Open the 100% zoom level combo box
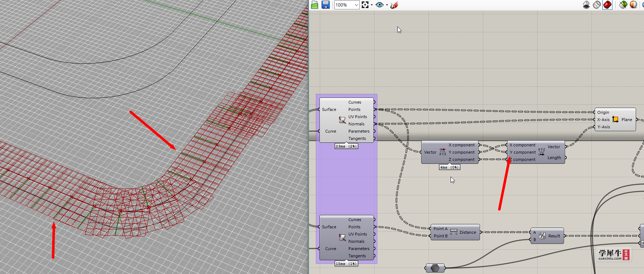Screen dimensions: 644x274 [x=347, y=5]
